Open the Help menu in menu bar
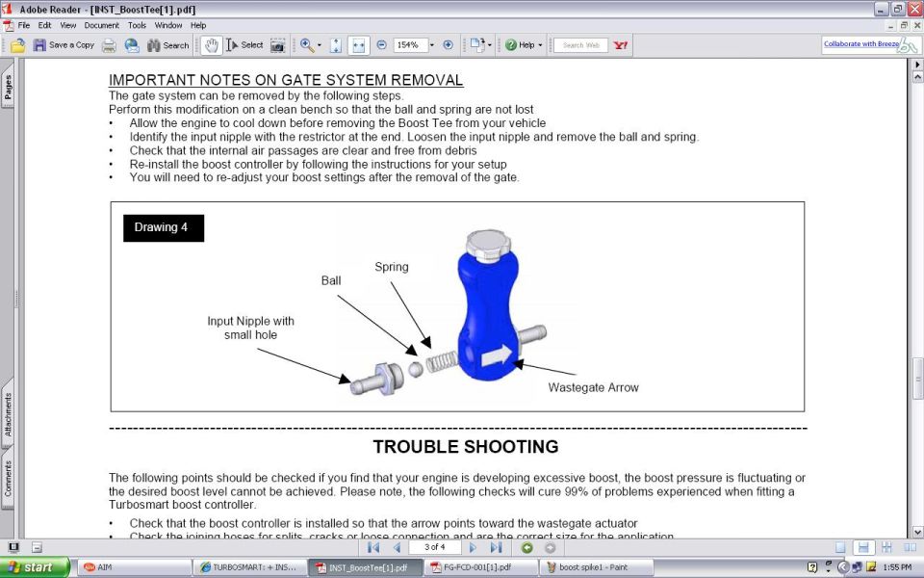This screenshot has height=578, width=924. [x=198, y=25]
